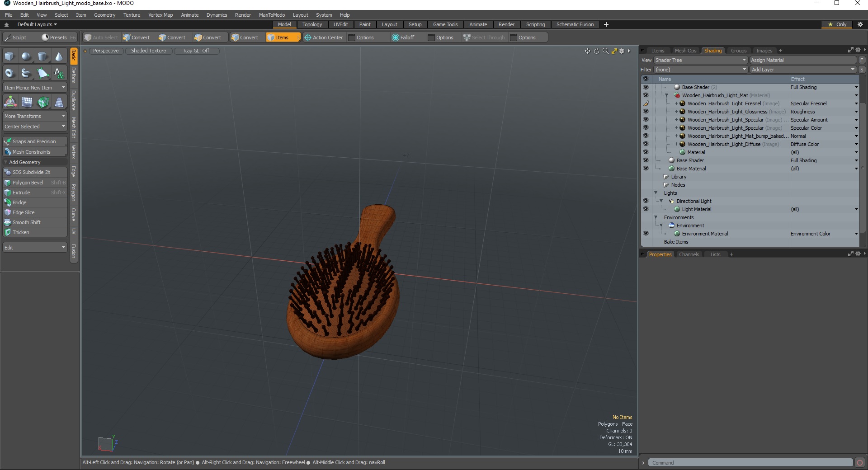Click the Thicken tool
The image size is (868, 470).
(35, 232)
